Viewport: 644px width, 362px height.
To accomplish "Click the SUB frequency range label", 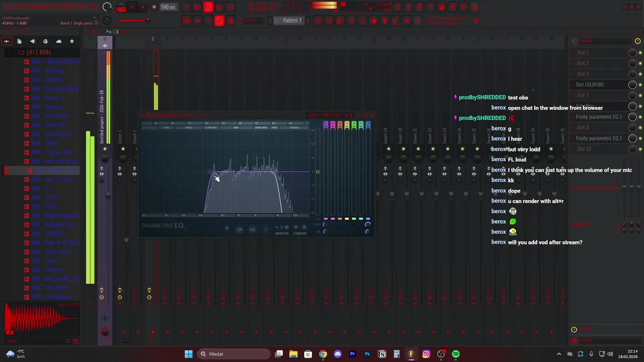I will 167,128.
